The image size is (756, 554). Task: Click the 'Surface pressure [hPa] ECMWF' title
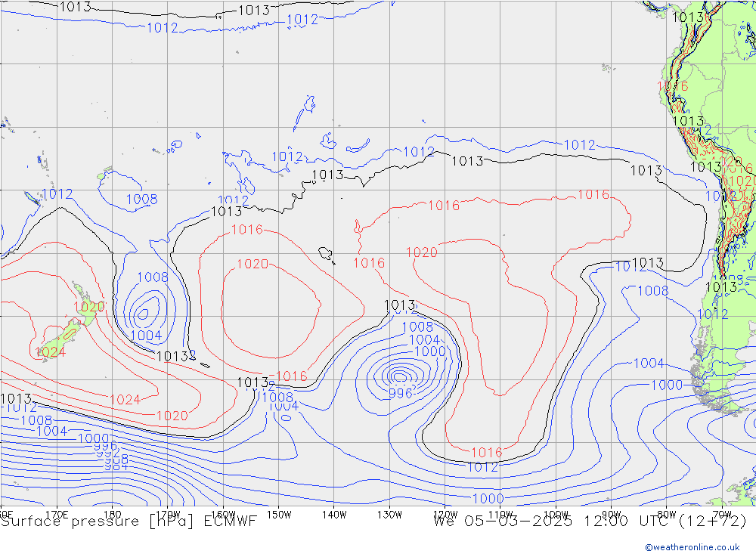[x=129, y=522]
